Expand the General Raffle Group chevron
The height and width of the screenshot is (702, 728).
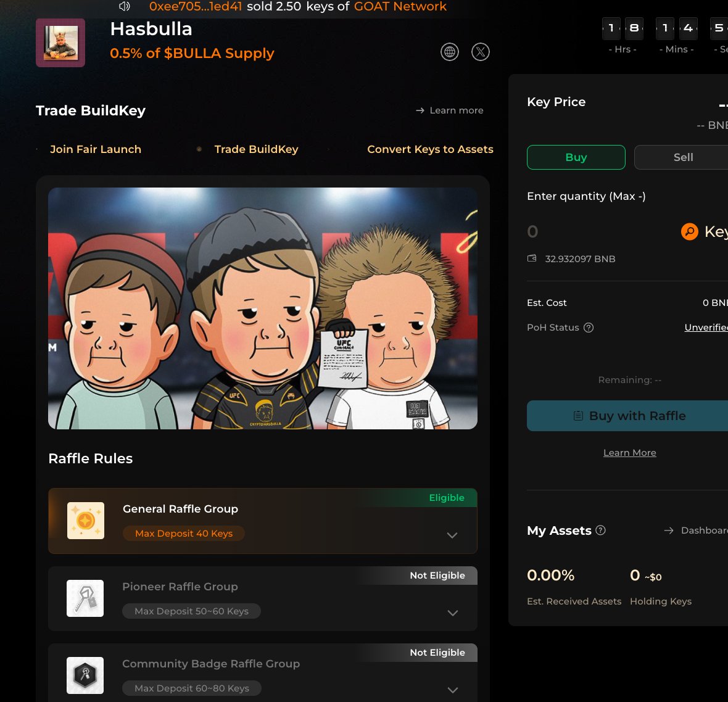452,535
